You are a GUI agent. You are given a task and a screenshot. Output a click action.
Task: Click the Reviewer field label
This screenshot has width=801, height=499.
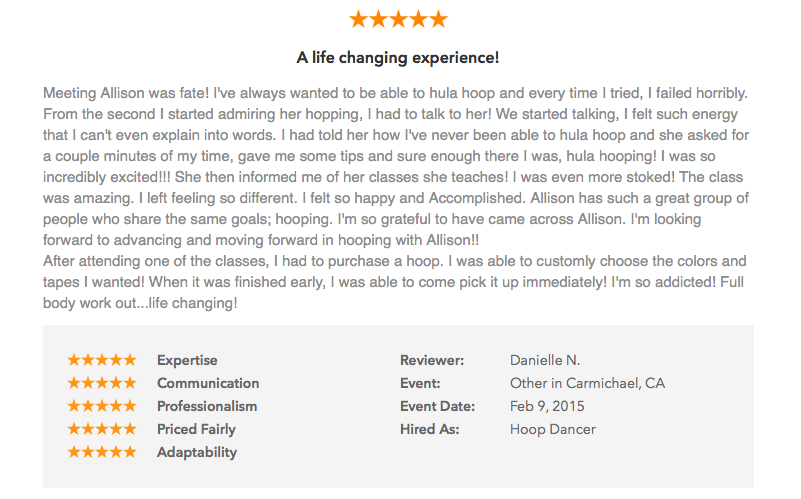(432, 360)
